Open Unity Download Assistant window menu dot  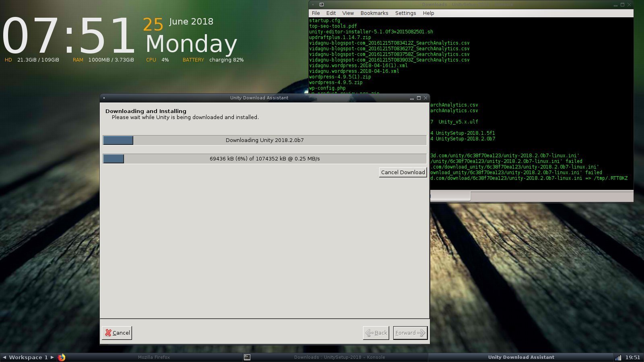click(104, 98)
